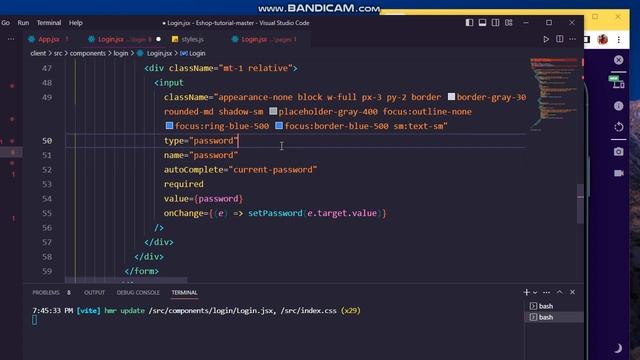Click the rotate/reload icon in side panel
Viewport: 640px width, 360px height.
pos(618,127)
